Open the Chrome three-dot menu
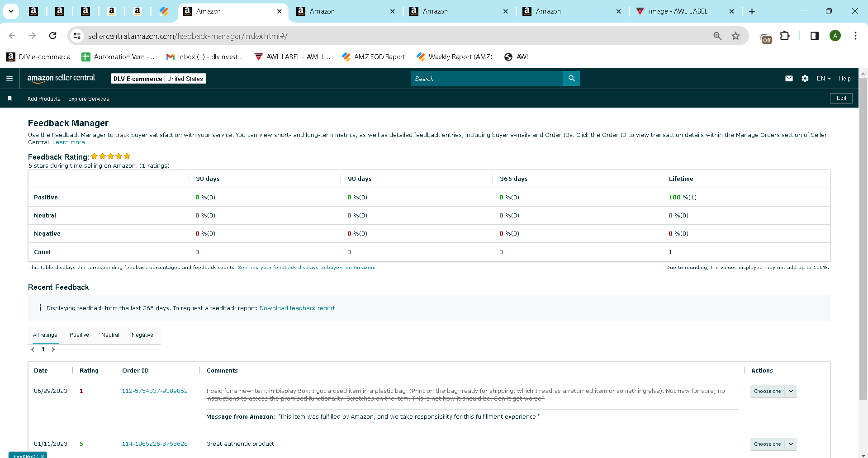Viewport: 868px width, 458px height. [855, 36]
